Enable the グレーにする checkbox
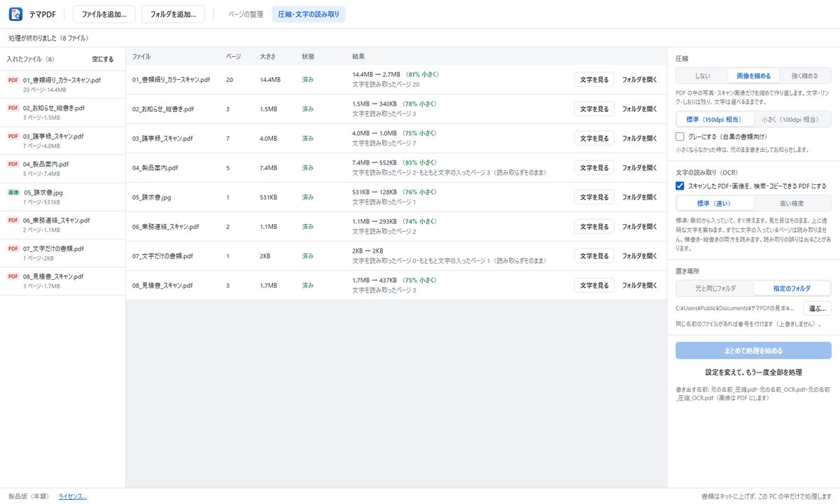 pyautogui.click(x=680, y=136)
